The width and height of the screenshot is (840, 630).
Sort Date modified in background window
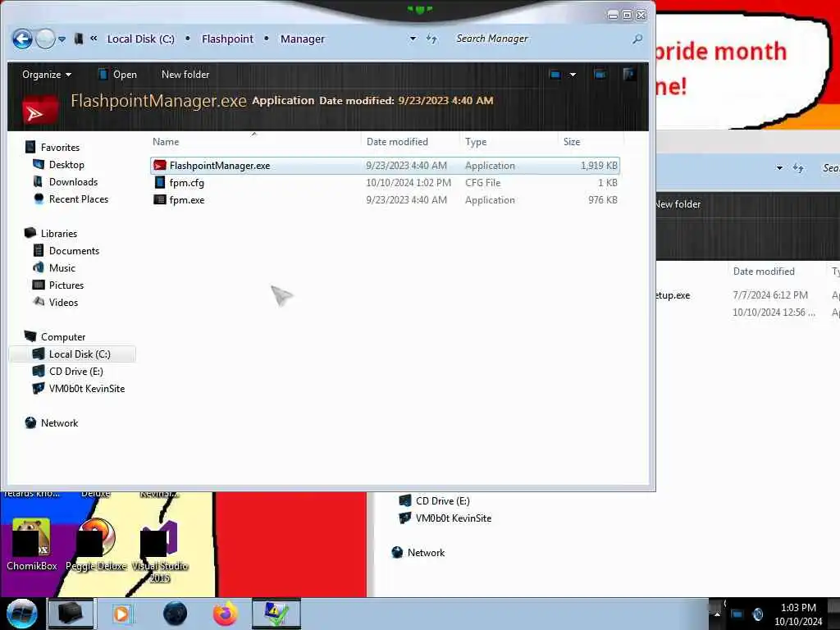tap(764, 272)
